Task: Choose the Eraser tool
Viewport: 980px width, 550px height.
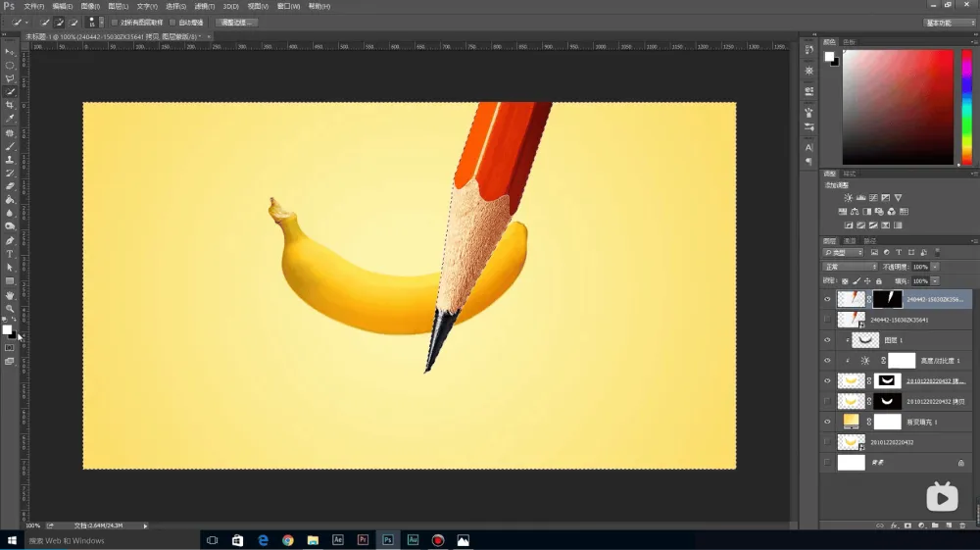Action: pyautogui.click(x=10, y=186)
